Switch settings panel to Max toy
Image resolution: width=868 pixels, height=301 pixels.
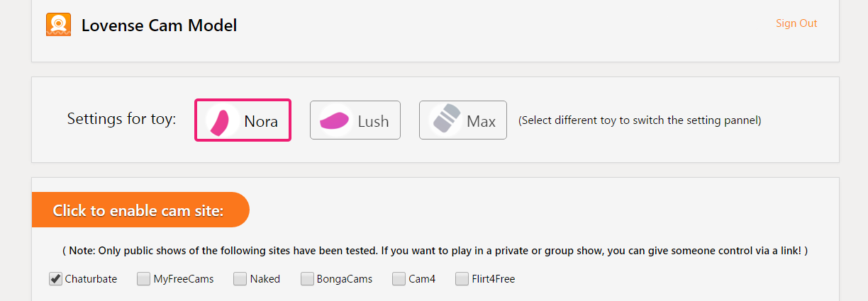click(463, 120)
